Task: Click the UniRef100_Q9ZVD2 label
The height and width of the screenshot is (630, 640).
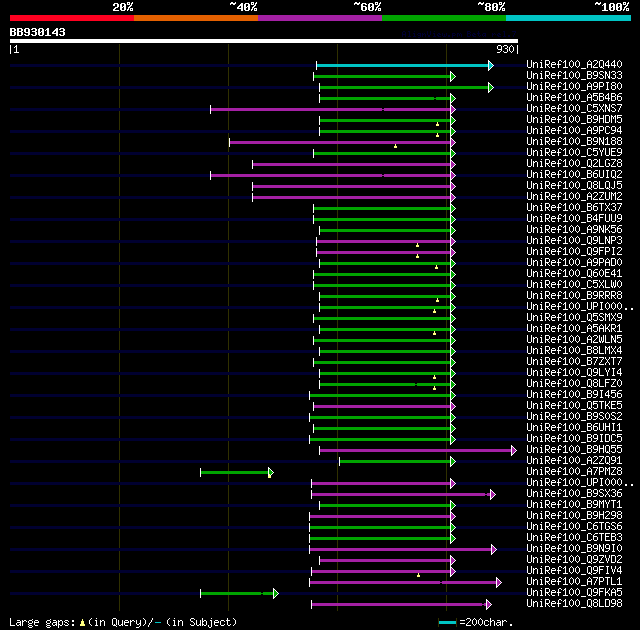Action: pyautogui.click(x=574, y=560)
